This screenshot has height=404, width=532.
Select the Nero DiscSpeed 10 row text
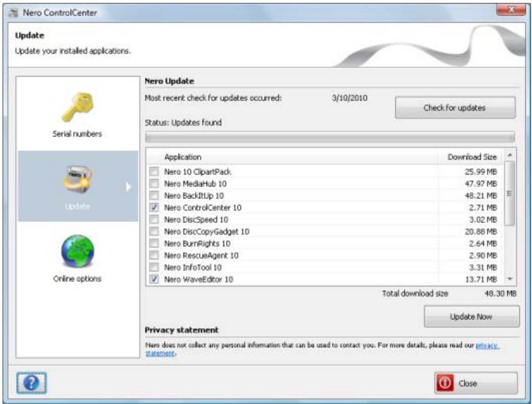click(x=196, y=219)
